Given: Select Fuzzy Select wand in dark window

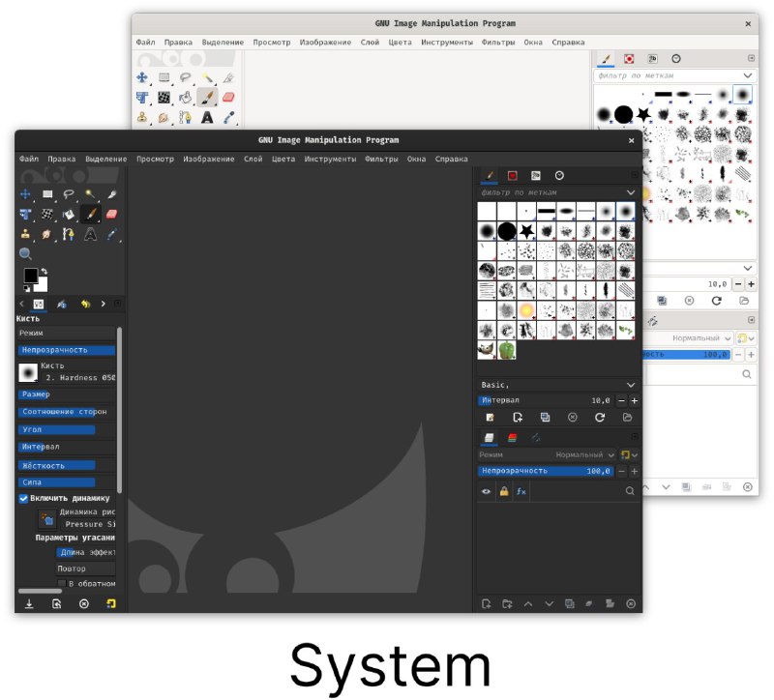Looking at the screenshot, I should pos(90,194).
